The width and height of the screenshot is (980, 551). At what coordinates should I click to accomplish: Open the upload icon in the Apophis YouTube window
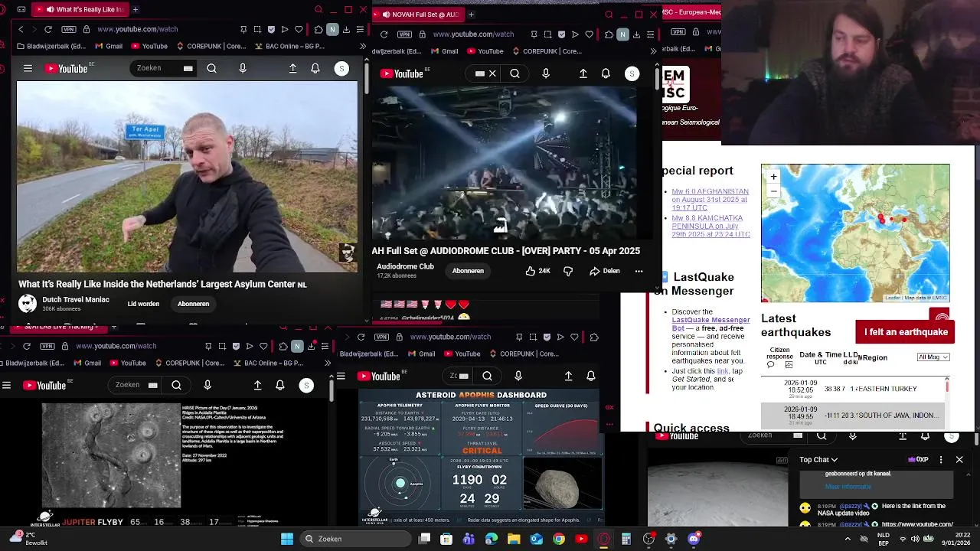tap(568, 376)
